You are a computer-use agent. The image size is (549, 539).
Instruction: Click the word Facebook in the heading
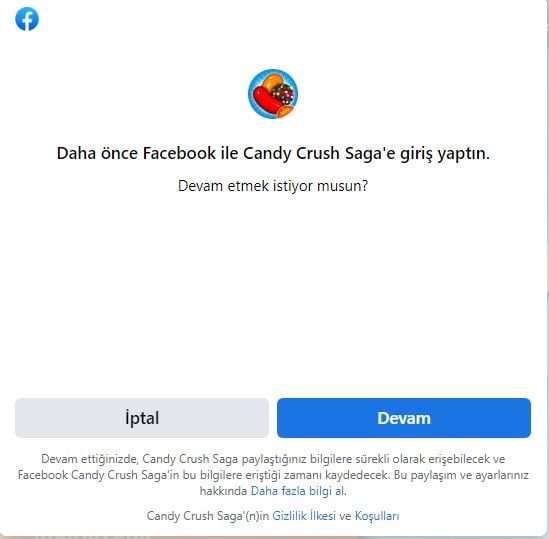(179, 153)
